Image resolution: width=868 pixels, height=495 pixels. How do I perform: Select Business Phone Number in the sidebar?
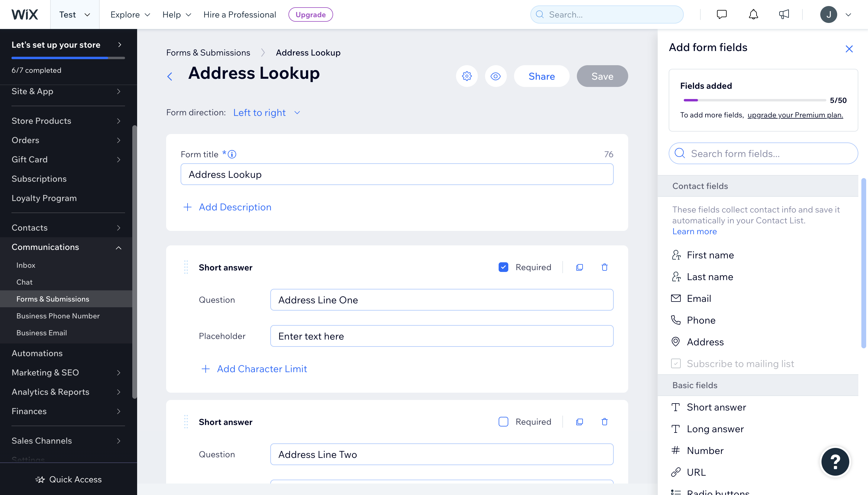pyautogui.click(x=58, y=315)
